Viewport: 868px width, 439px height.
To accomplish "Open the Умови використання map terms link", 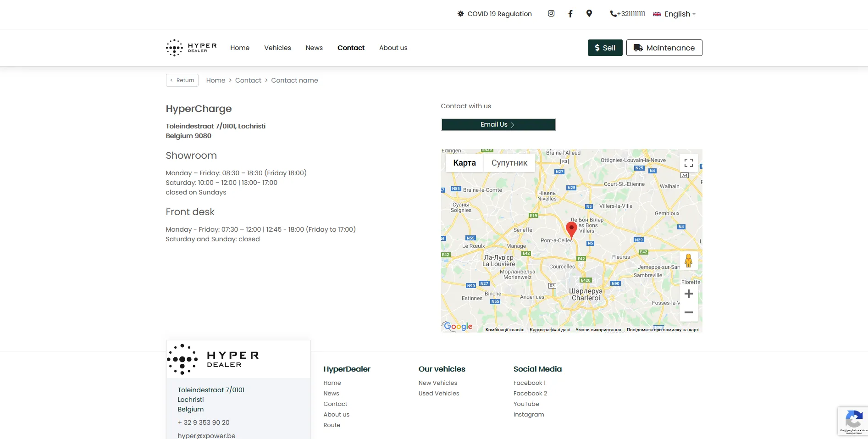I will (598, 330).
